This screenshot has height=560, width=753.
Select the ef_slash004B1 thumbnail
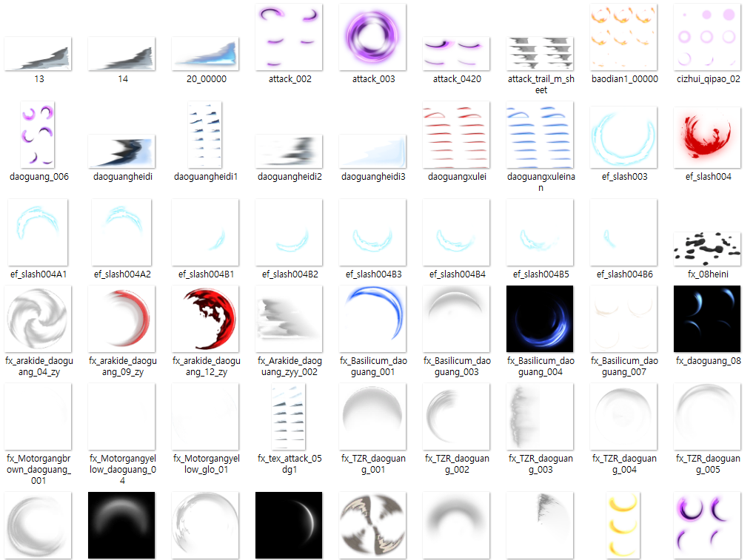tap(205, 232)
